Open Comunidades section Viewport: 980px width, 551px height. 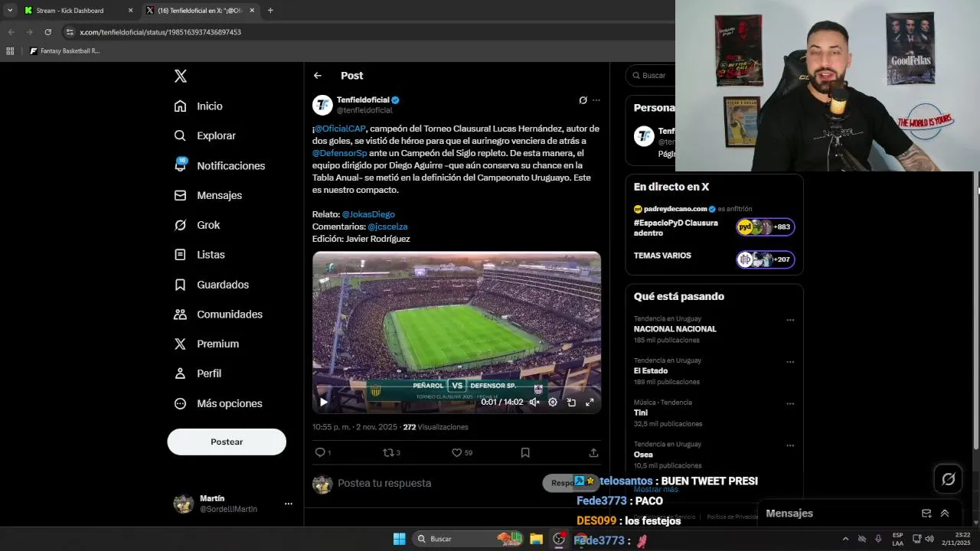[218, 315]
